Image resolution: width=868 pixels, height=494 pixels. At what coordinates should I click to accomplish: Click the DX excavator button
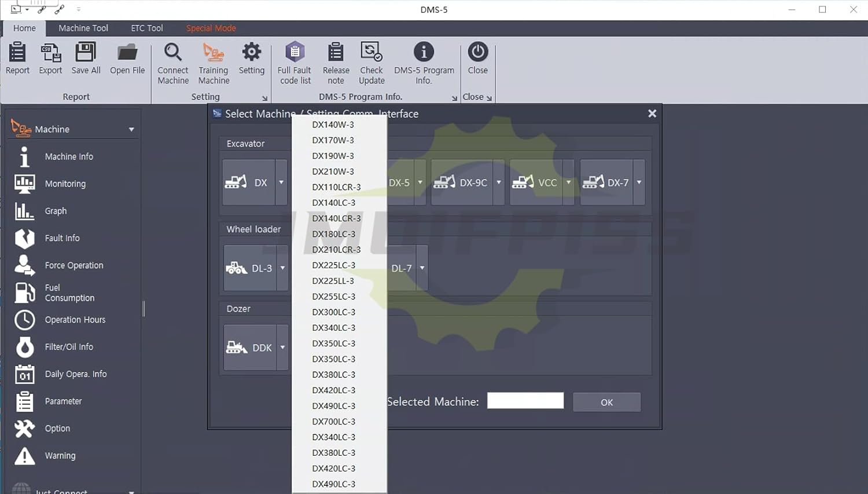tap(249, 182)
